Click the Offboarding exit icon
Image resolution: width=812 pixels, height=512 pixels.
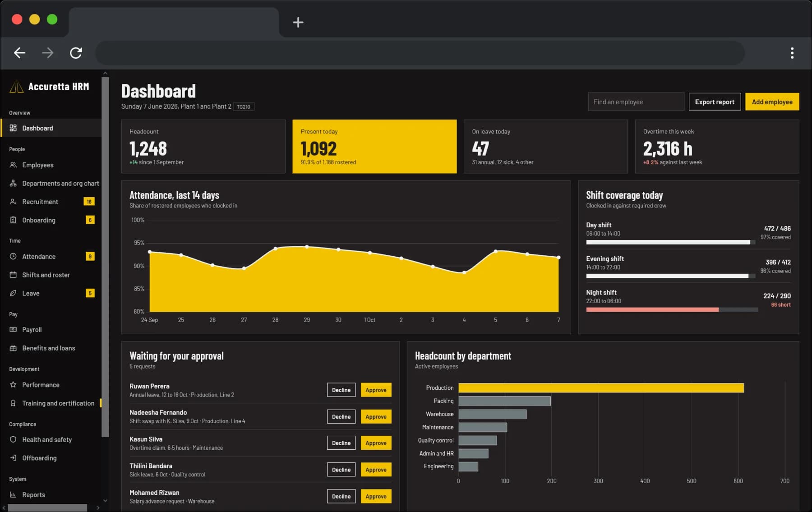coord(13,458)
